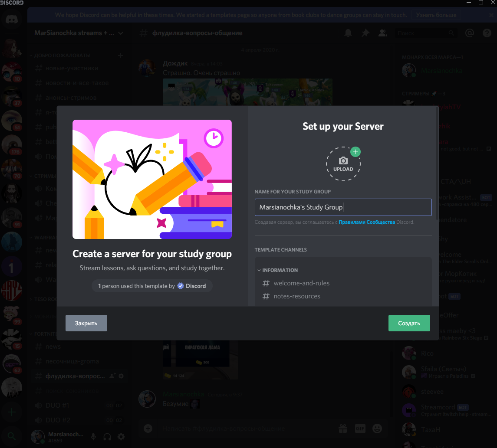Collapse the FORTNITE category
Image resolution: width=497 pixels, height=448 pixels.
tap(43, 334)
